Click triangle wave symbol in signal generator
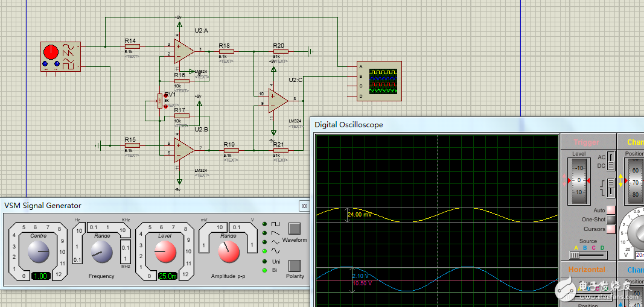Viewport: 644px width, 307px height. 276,242
